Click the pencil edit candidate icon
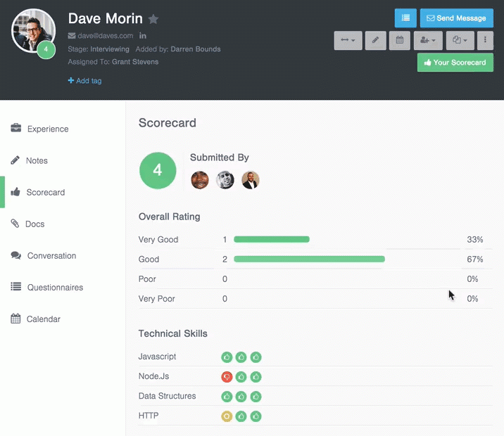504x436 pixels. tap(375, 41)
